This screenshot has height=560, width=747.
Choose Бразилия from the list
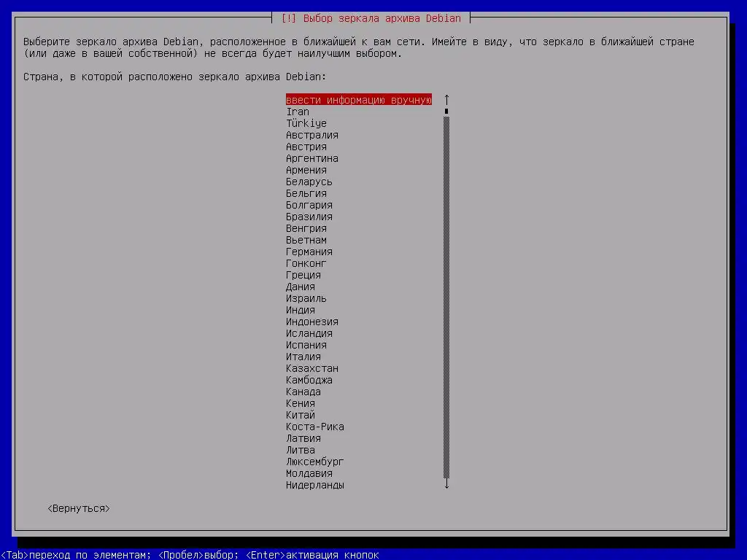pyautogui.click(x=309, y=217)
